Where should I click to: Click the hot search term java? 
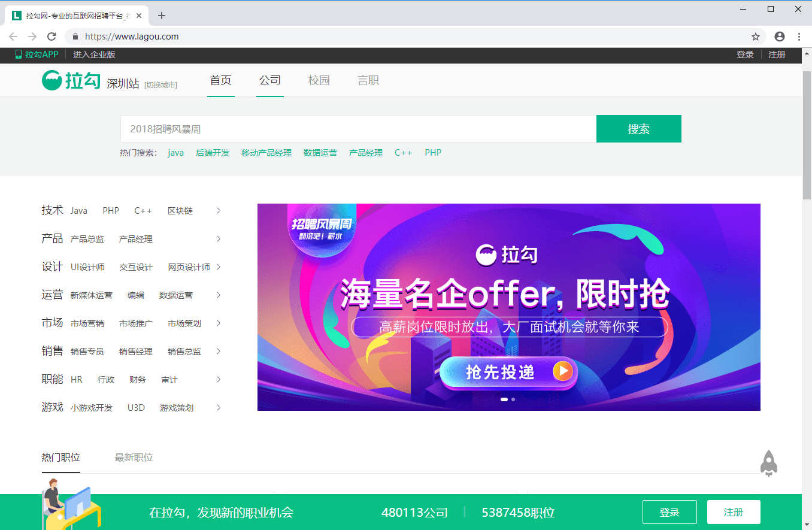(175, 153)
